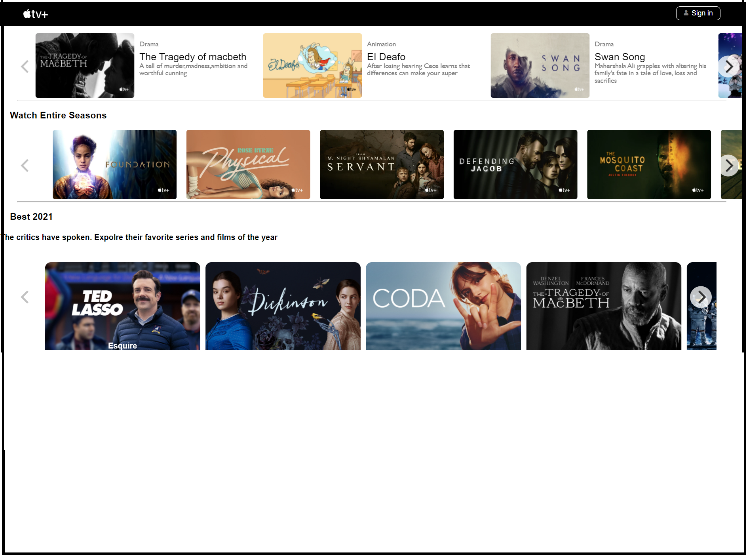Viewport: 747px width, 560px height.
Task: Click the Animation genre label
Action: (381, 44)
